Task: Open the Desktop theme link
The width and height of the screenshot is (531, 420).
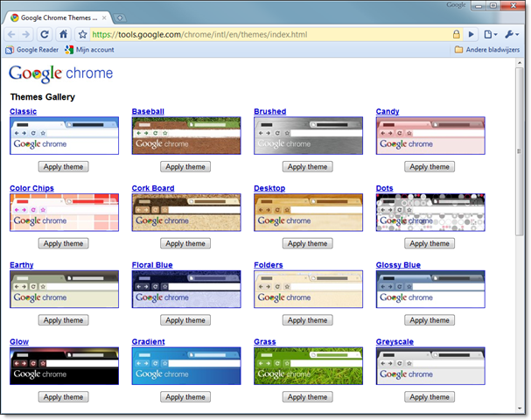Action: pyautogui.click(x=269, y=188)
